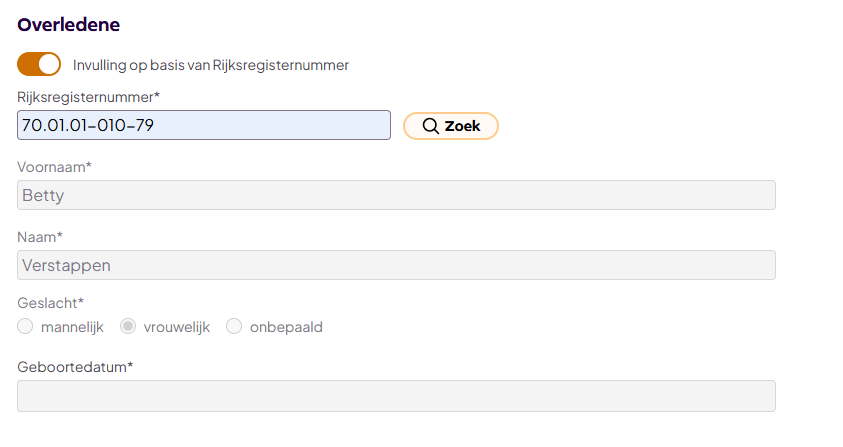
Task: Click the 'Rijksregisternummer*' field label
Action: [89, 97]
